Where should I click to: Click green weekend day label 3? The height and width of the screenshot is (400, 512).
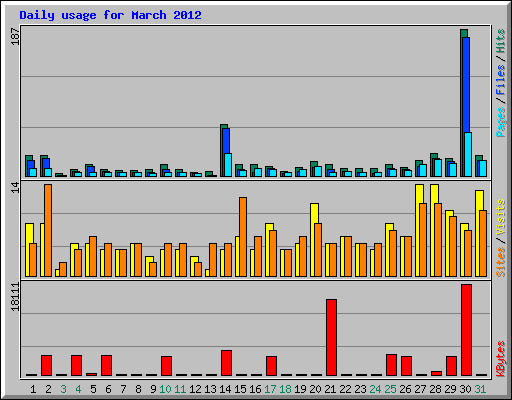point(63,389)
